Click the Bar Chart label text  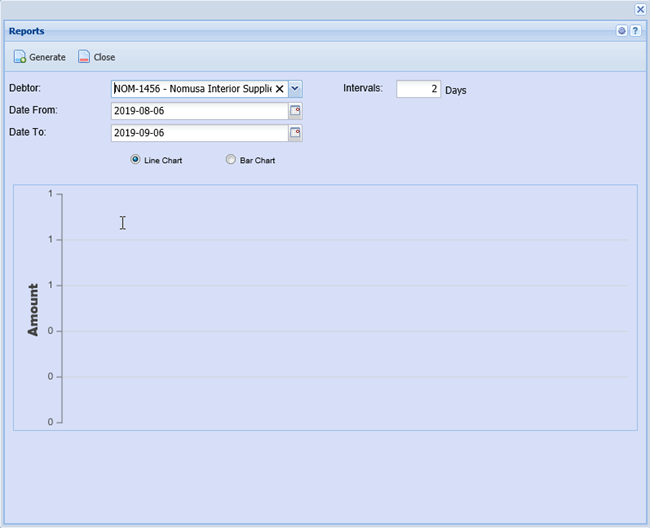pyautogui.click(x=257, y=160)
